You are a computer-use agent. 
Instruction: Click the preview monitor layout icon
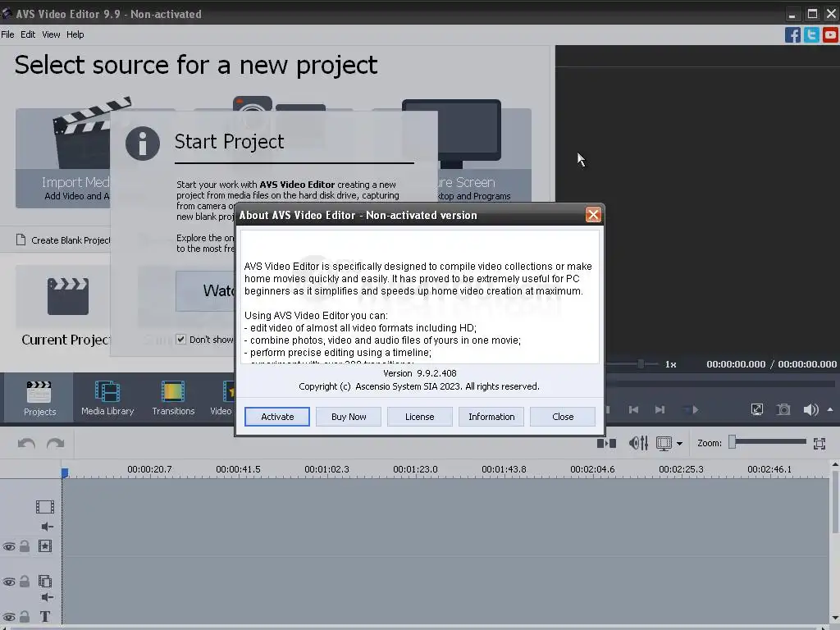[664, 443]
